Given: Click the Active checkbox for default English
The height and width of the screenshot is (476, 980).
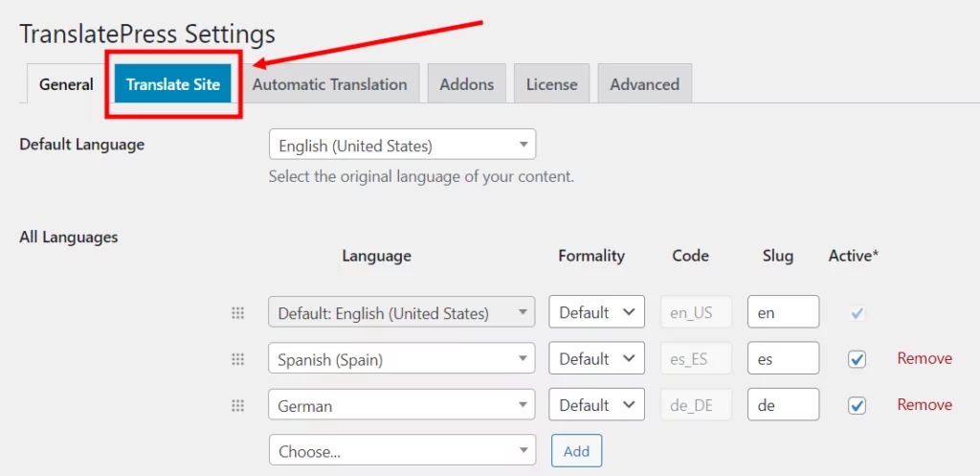Looking at the screenshot, I should 857,313.
